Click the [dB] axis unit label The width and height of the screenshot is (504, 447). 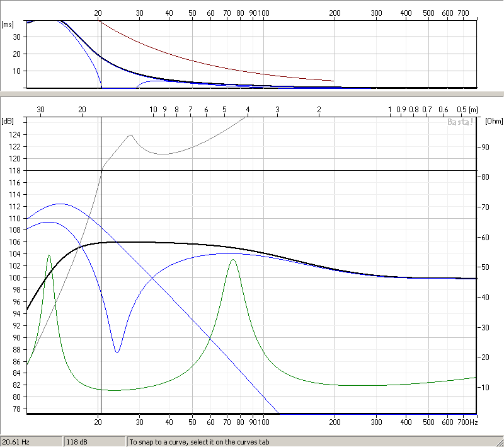point(8,120)
